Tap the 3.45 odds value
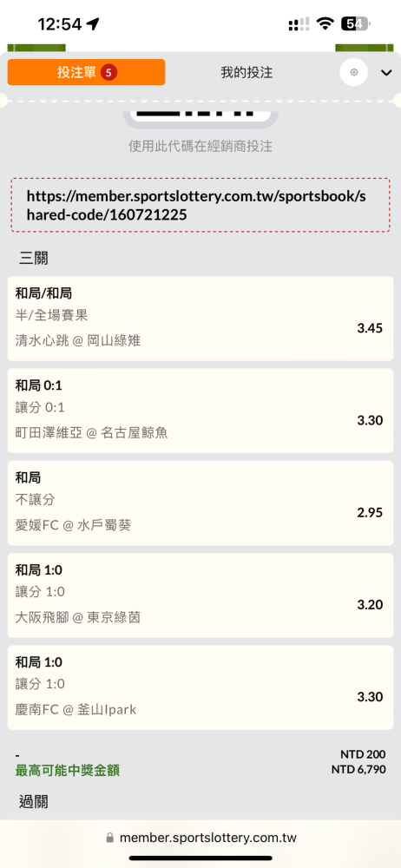The height and width of the screenshot is (868, 401). click(370, 328)
